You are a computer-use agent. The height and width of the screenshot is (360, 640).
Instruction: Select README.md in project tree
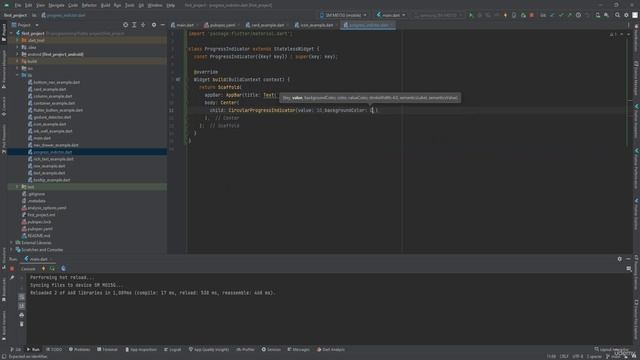(x=39, y=236)
